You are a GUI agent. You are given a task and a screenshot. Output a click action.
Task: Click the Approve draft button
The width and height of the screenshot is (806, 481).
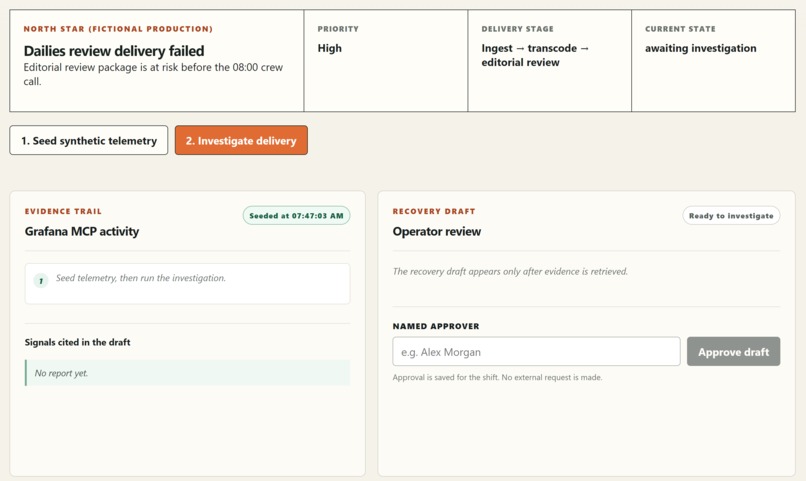(733, 352)
